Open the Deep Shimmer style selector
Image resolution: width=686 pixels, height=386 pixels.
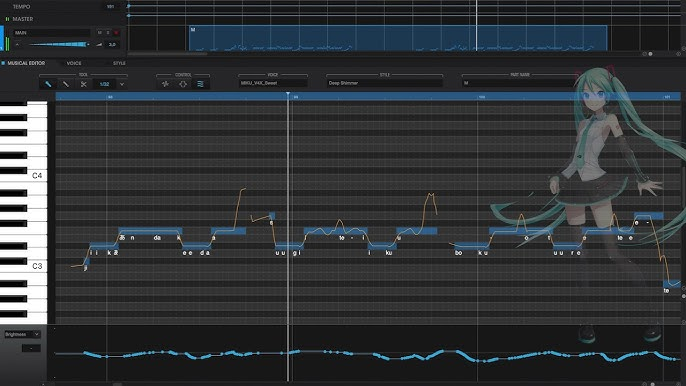pyautogui.click(x=385, y=83)
